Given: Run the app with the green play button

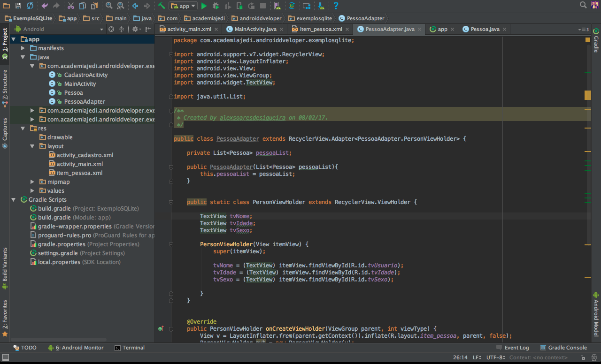Looking at the screenshot, I should pyautogui.click(x=204, y=6).
